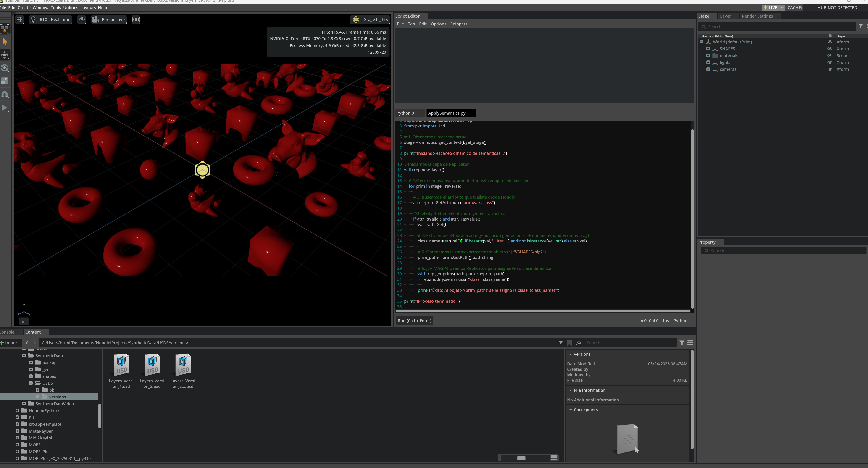Collapse the File Information section
The height and width of the screenshot is (468, 868).
tap(571, 391)
